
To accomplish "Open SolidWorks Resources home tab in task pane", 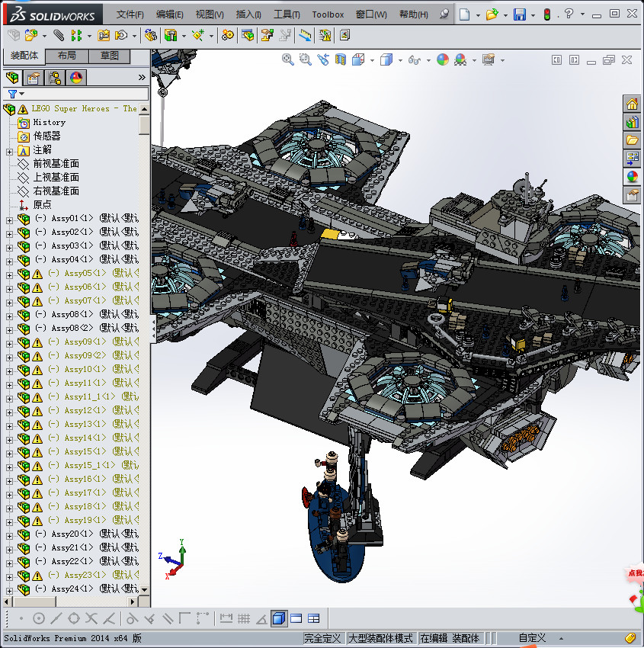I will pyautogui.click(x=632, y=104).
